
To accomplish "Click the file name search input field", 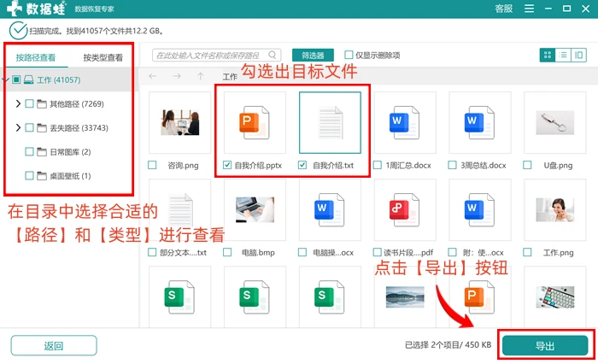I will point(217,55).
